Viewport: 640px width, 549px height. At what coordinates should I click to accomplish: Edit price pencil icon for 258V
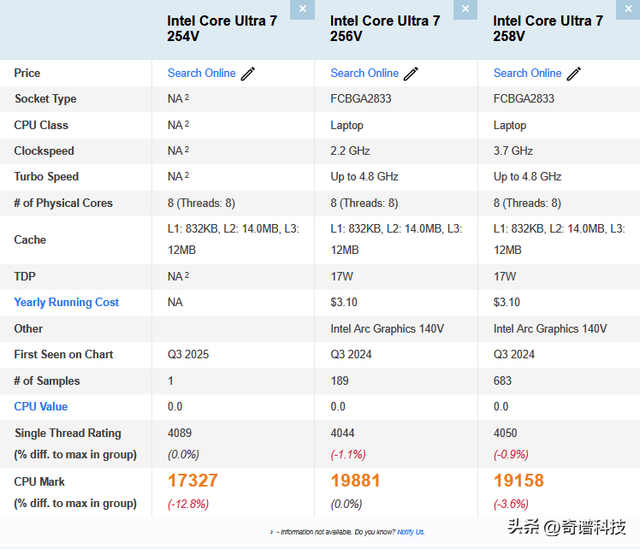(x=573, y=74)
